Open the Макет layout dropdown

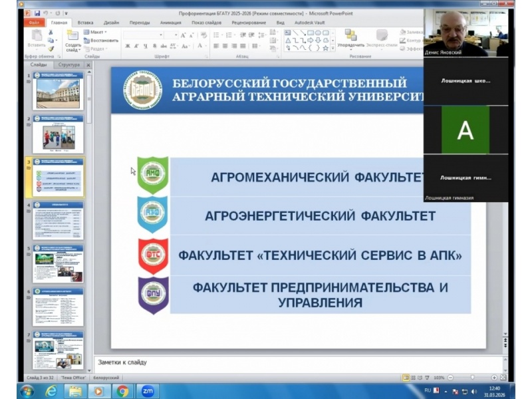click(98, 32)
